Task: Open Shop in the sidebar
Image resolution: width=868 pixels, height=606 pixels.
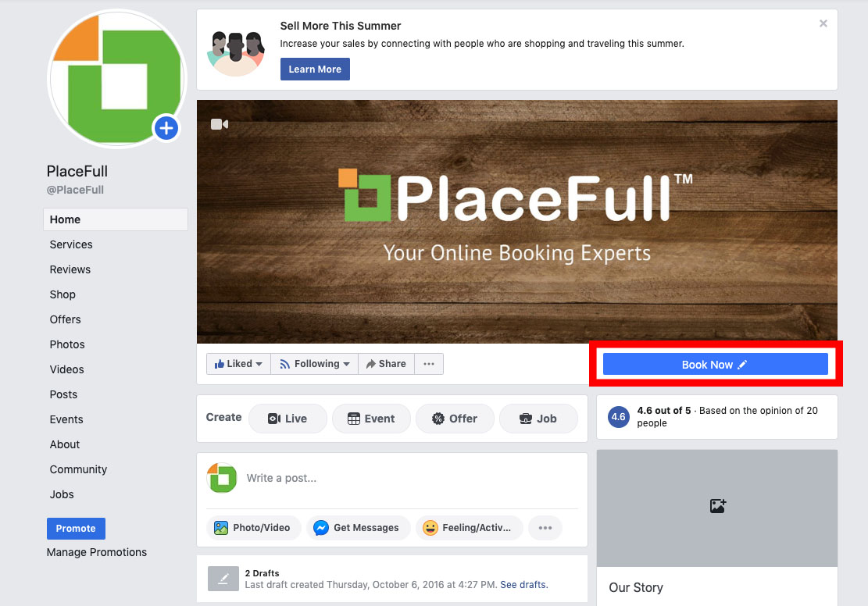Action: pyautogui.click(x=63, y=294)
